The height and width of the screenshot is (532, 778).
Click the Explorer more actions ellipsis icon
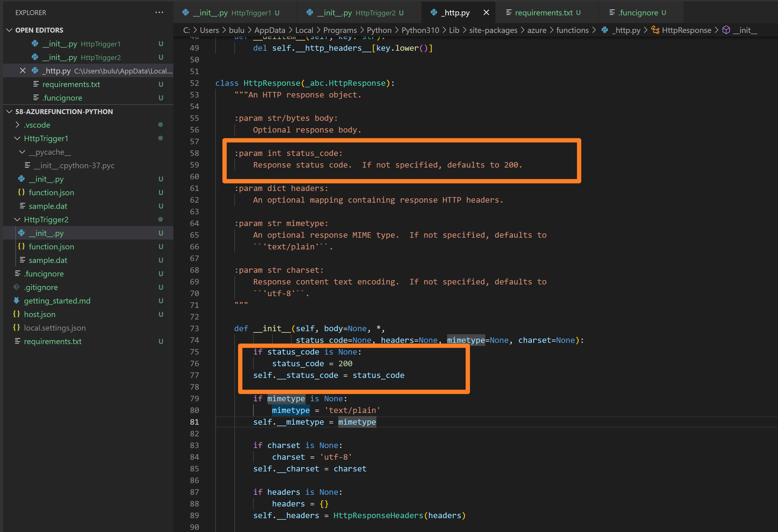[x=159, y=12]
